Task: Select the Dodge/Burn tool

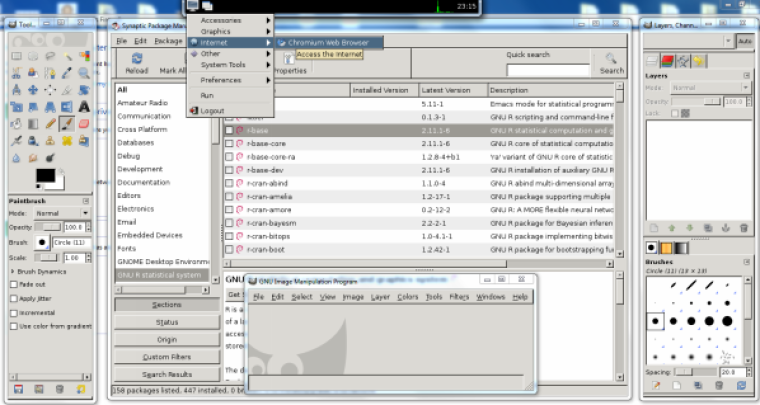Action: tap(50, 157)
